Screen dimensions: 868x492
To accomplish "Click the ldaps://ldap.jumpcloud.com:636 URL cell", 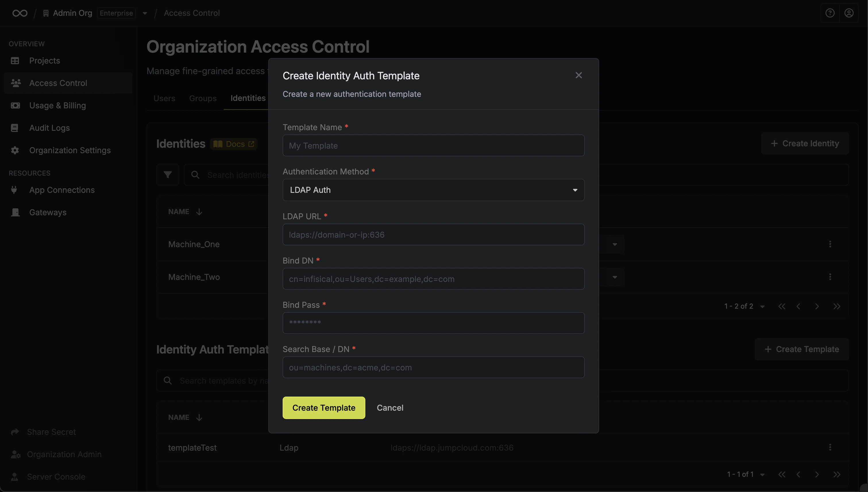I will pyautogui.click(x=452, y=448).
